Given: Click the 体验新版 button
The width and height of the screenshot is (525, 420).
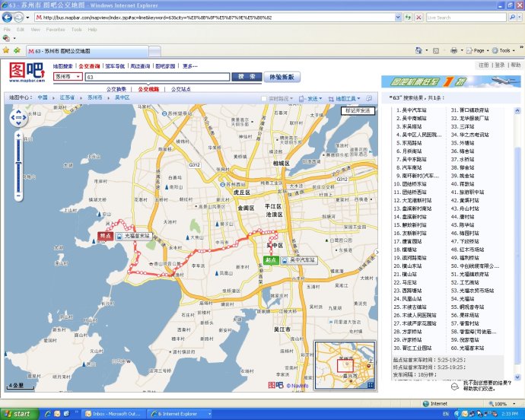Looking at the screenshot, I should [x=282, y=77].
